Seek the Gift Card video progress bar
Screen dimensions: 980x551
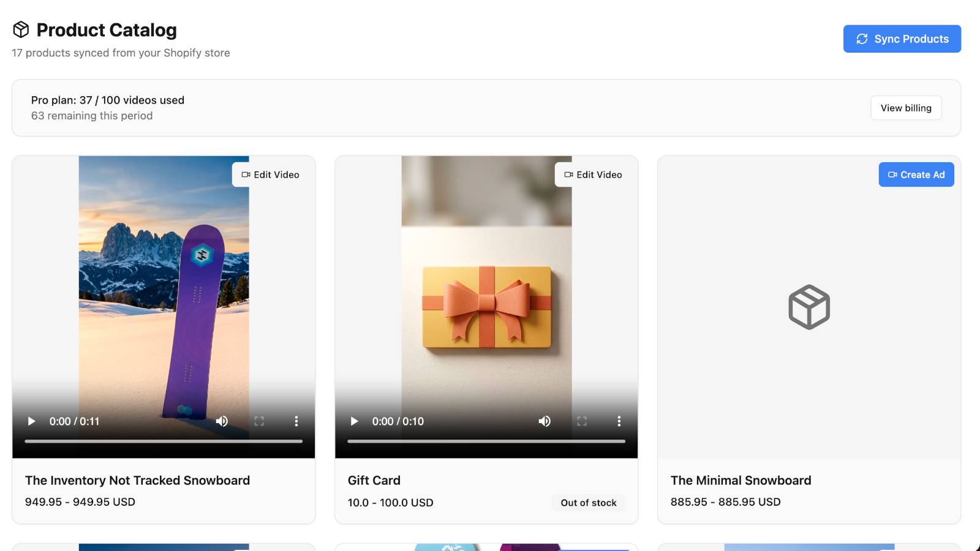(486, 441)
